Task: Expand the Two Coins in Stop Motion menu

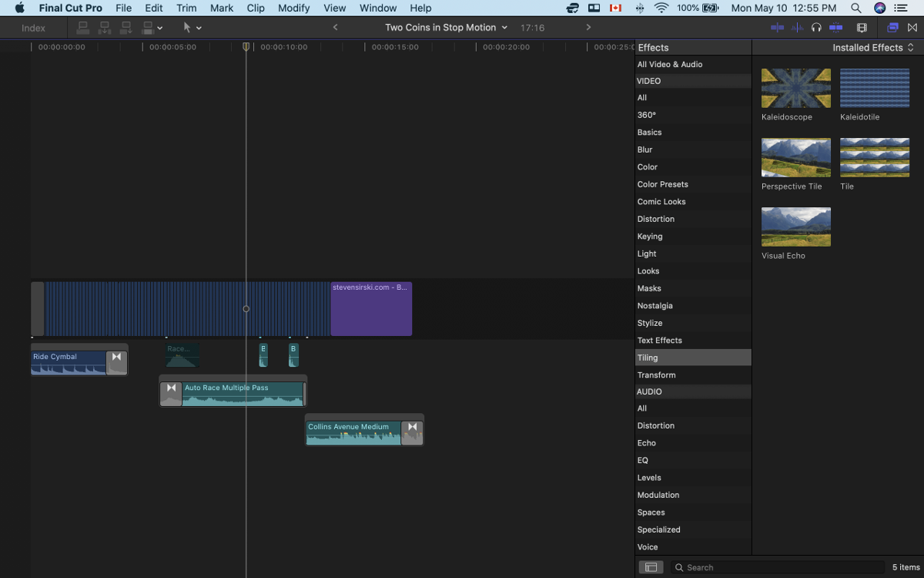Action: coord(447,28)
